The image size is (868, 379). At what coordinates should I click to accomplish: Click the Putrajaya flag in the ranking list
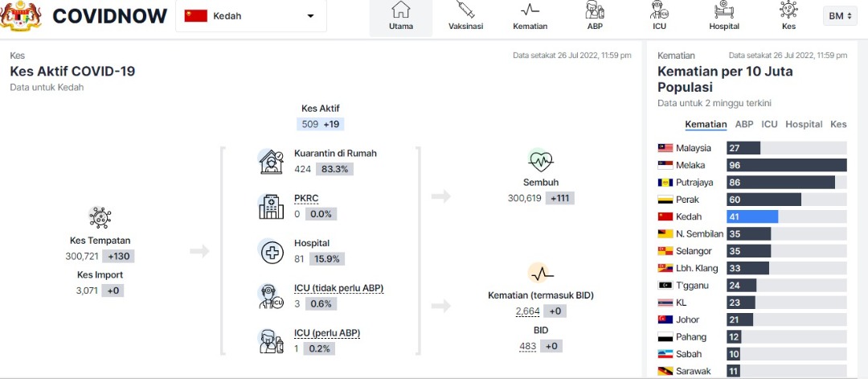coord(665,183)
